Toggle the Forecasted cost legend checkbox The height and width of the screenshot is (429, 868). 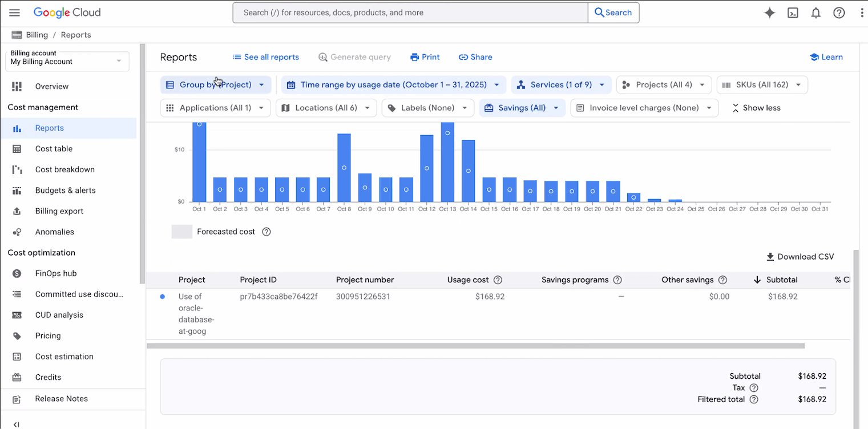181,231
